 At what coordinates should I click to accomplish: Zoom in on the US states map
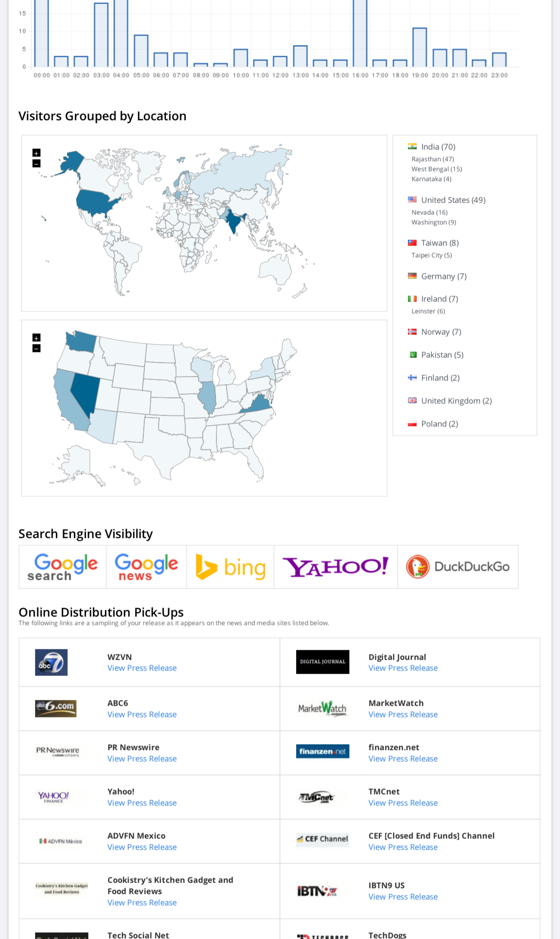click(37, 338)
